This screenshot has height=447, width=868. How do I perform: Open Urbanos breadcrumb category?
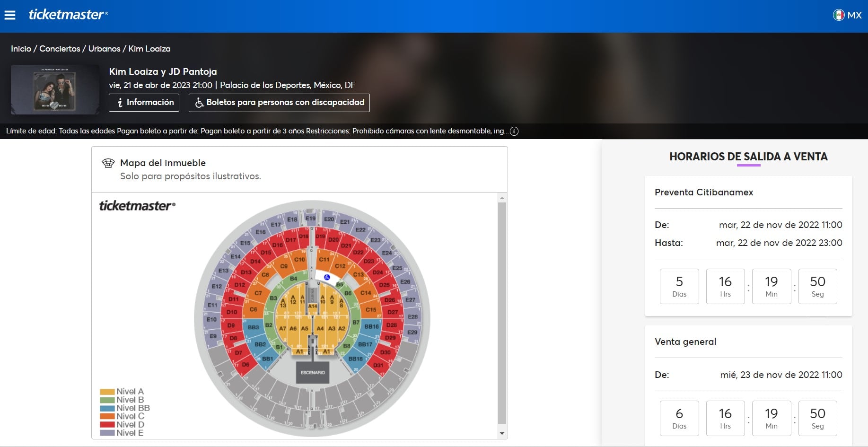[x=104, y=49]
